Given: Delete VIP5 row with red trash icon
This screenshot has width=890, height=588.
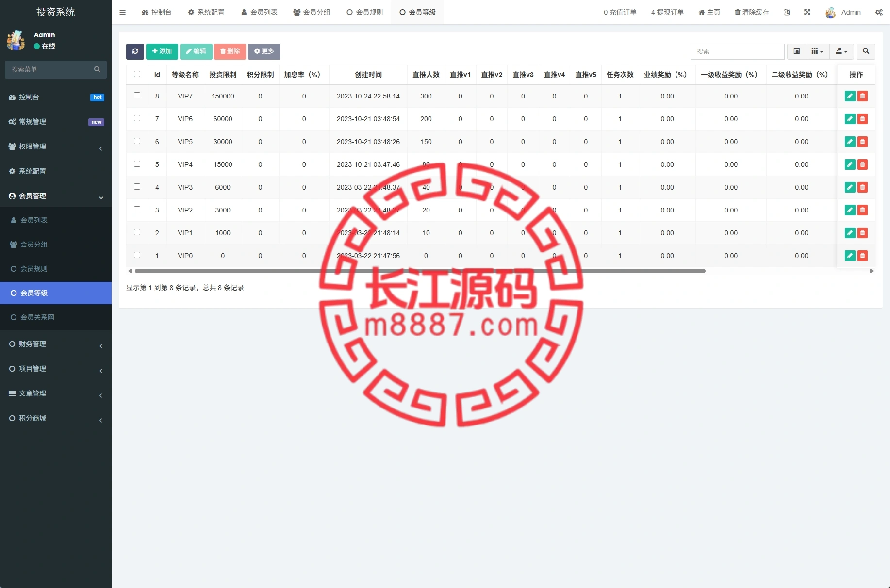Looking at the screenshot, I should [x=862, y=142].
